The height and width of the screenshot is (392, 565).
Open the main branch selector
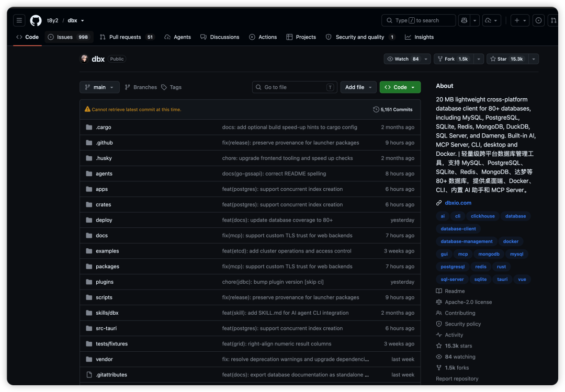point(99,87)
